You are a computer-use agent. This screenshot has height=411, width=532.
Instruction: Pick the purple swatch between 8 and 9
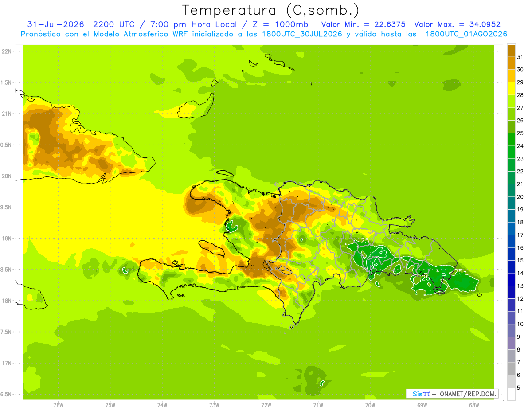pyautogui.click(x=511, y=343)
